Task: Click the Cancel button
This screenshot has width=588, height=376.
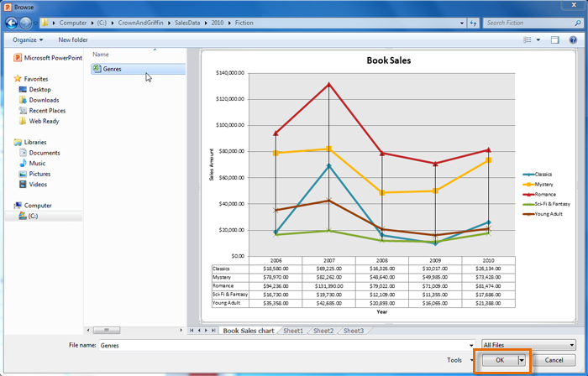Action: coord(554,360)
